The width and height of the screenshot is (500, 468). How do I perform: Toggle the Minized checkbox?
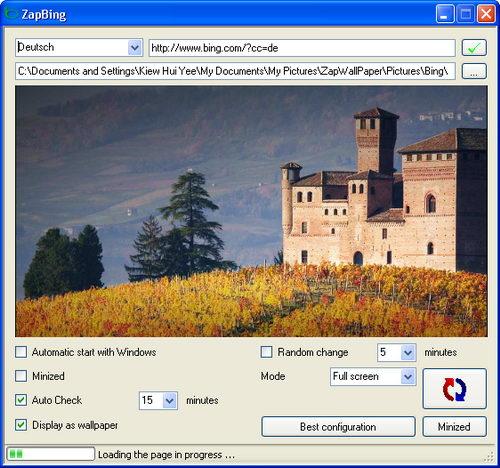point(21,376)
